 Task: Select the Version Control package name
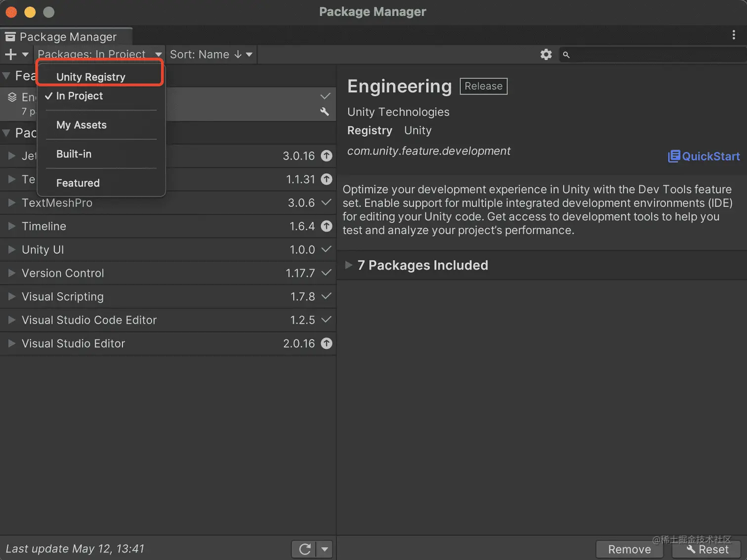point(63,273)
